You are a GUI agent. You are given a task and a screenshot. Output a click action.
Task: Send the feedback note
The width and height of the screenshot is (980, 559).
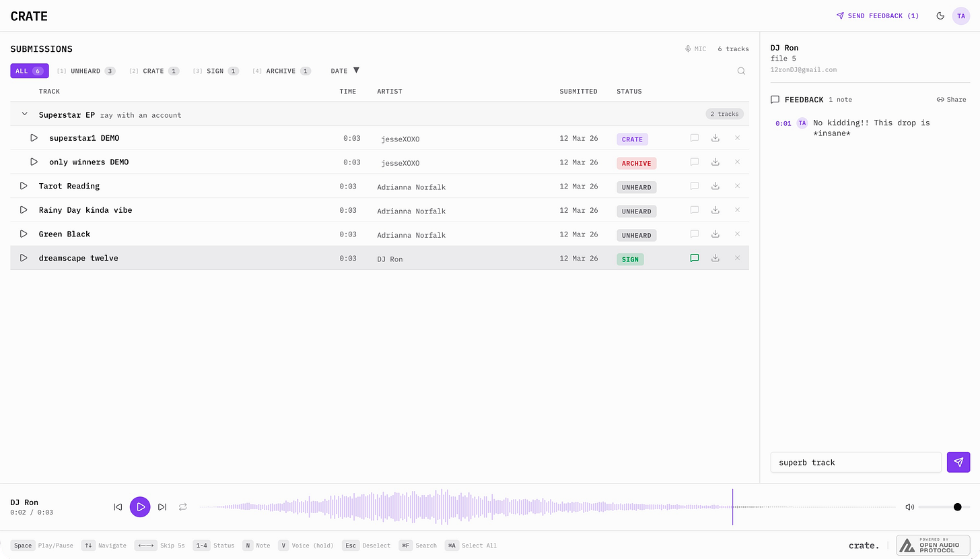[x=958, y=462]
